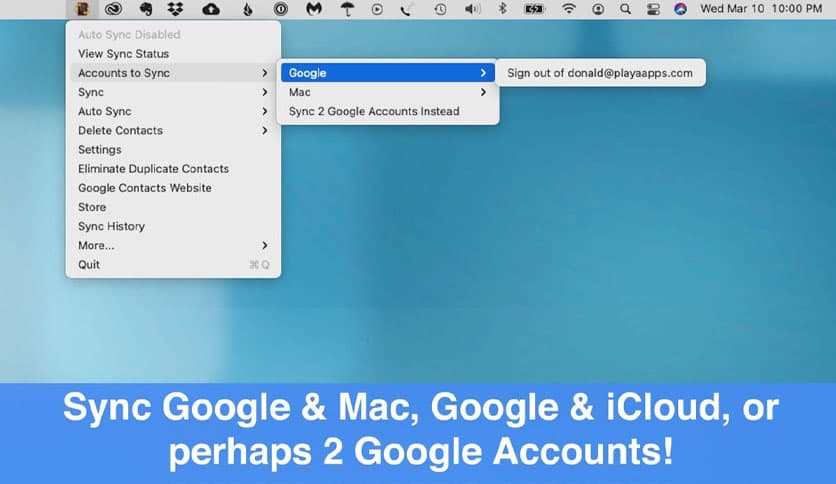
Task: Click the contacts sync app menu bar icon
Action: point(82,9)
